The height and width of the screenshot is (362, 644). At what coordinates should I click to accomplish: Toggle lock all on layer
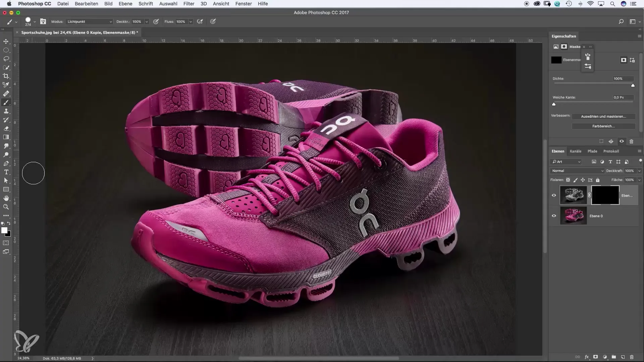(x=598, y=180)
